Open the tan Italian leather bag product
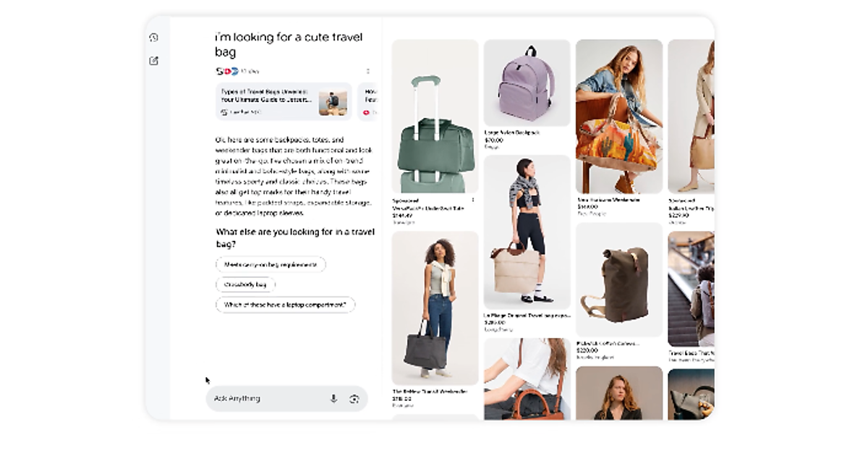Image resolution: width=868 pixels, height=456 pixels. coord(692,116)
